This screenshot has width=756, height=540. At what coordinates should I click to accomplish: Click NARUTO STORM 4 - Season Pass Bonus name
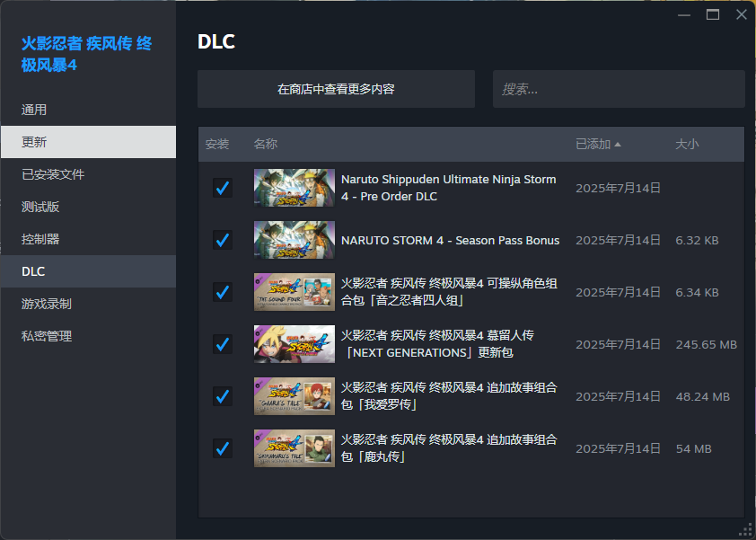pyautogui.click(x=451, y=240)
